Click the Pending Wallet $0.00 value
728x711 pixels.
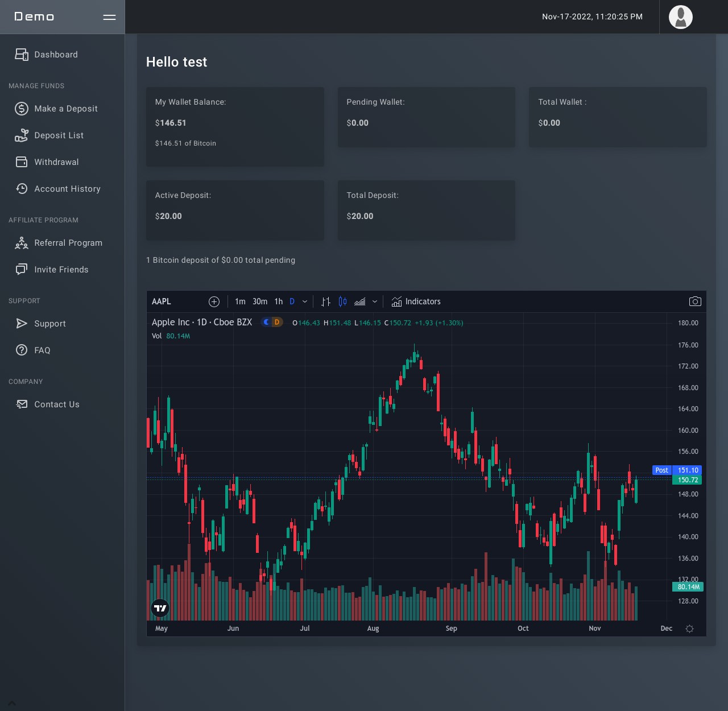358,123
